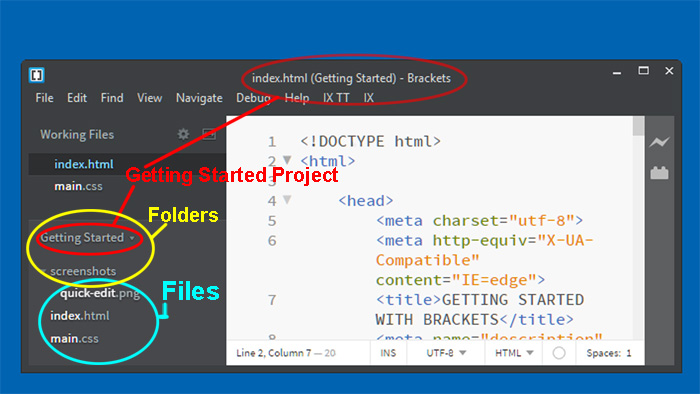Select index.html in Working Files

point(83,164)
